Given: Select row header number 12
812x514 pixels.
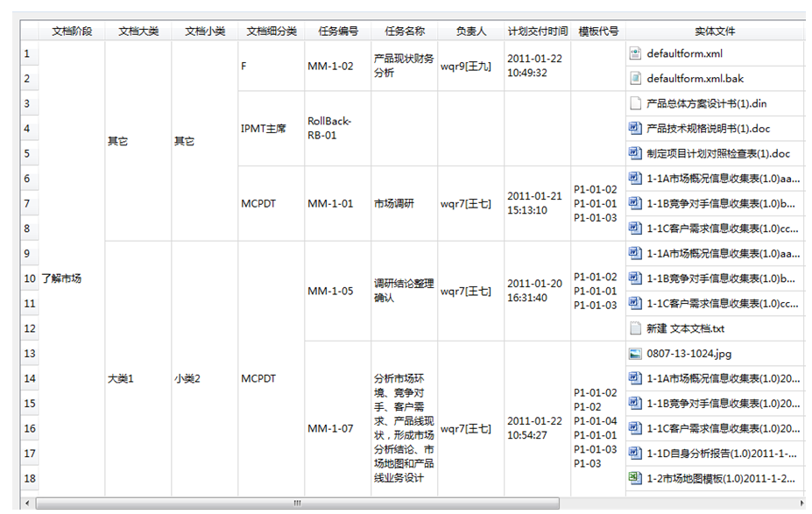Looking at the screenshot, I should [29, 328].
